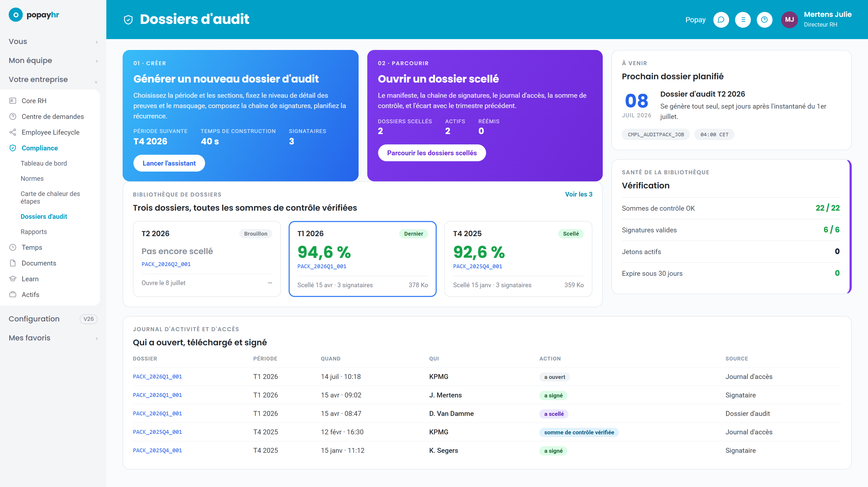Click Lancer l'assistant button
This screenshot has width=868, height=487.
(x=169, y=163)
